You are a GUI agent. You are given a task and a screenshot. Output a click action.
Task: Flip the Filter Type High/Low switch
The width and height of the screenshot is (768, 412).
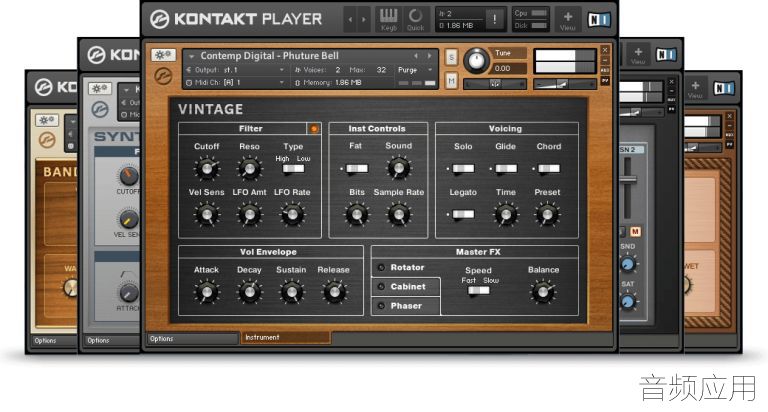coord(293,169)
